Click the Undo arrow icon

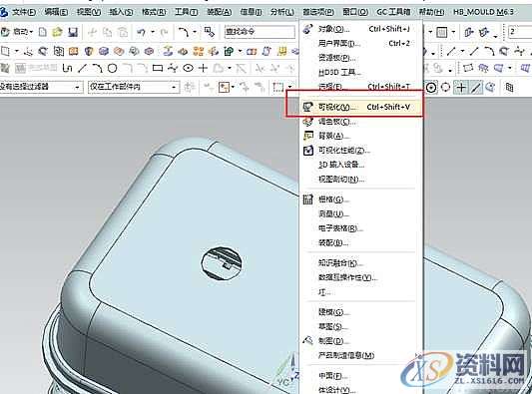pyautogui.click(x=142, y=33)
